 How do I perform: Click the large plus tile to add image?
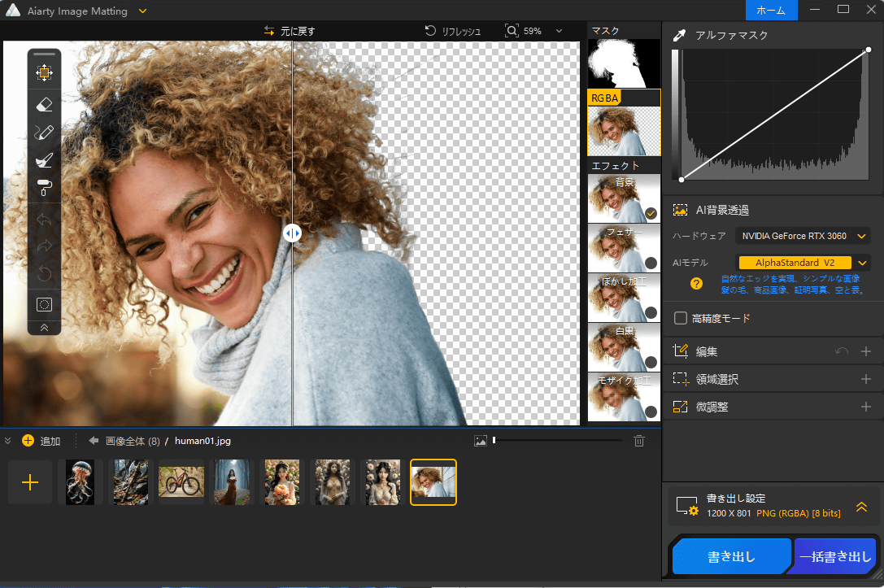pos(30,482)
